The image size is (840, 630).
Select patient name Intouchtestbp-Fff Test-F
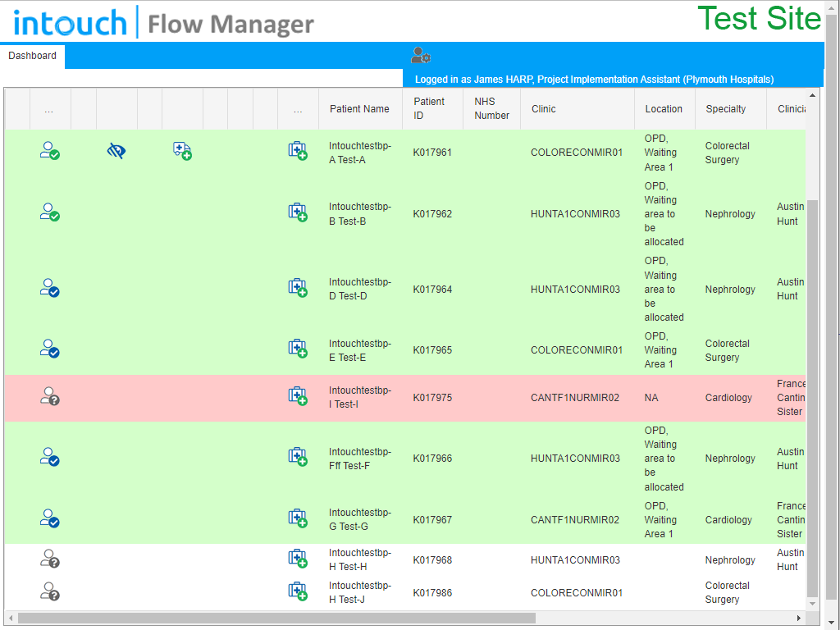360,459
